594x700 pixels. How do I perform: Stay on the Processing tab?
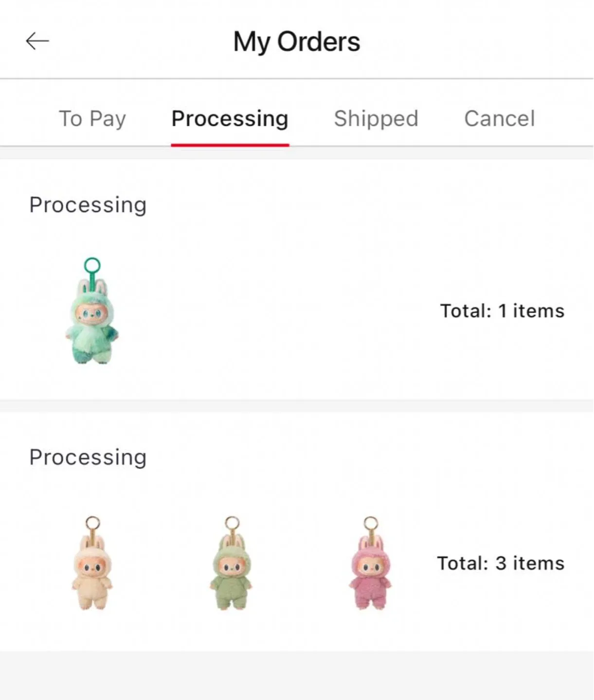(230, 119)
